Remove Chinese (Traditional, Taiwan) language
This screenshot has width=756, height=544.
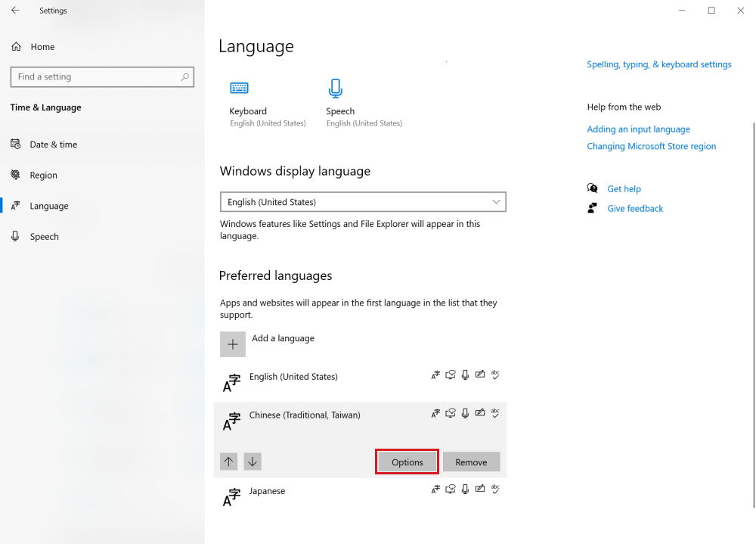point(471,462)
